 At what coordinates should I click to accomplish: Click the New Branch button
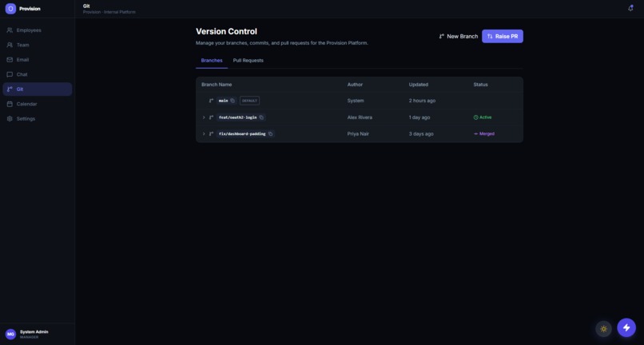click(x=458, y=36)
